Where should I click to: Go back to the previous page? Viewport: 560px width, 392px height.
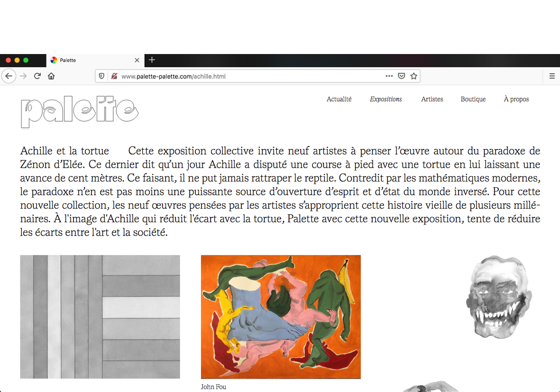[9, 76]
